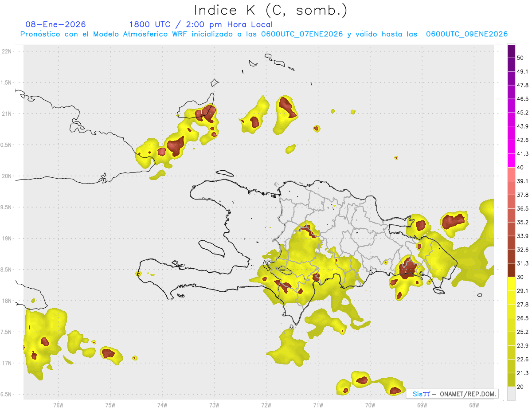Click the latitude label '22N'
532x411 pixels.
(x=6, y=51)
